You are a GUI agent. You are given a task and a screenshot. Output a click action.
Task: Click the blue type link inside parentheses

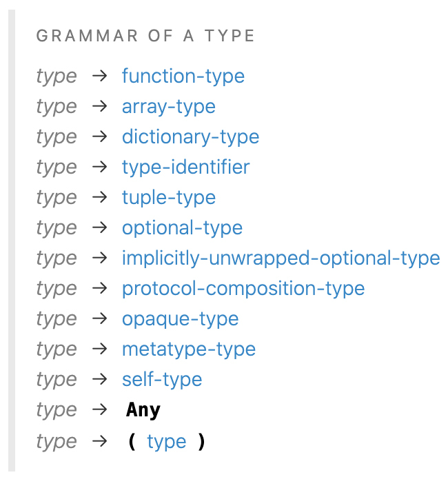pyautogui.click(x=167, y=442)
